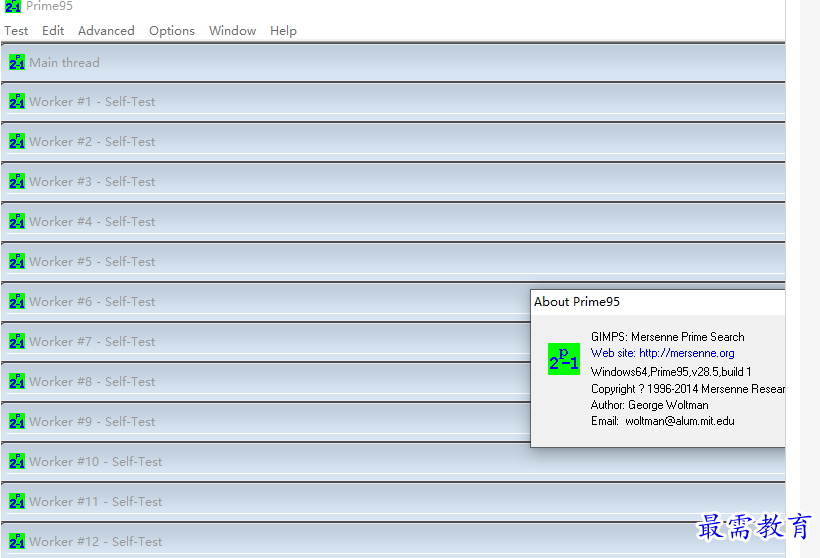Click the Worker #7 window icon
This screenshot has height=558, width=820.
(17, 341)
